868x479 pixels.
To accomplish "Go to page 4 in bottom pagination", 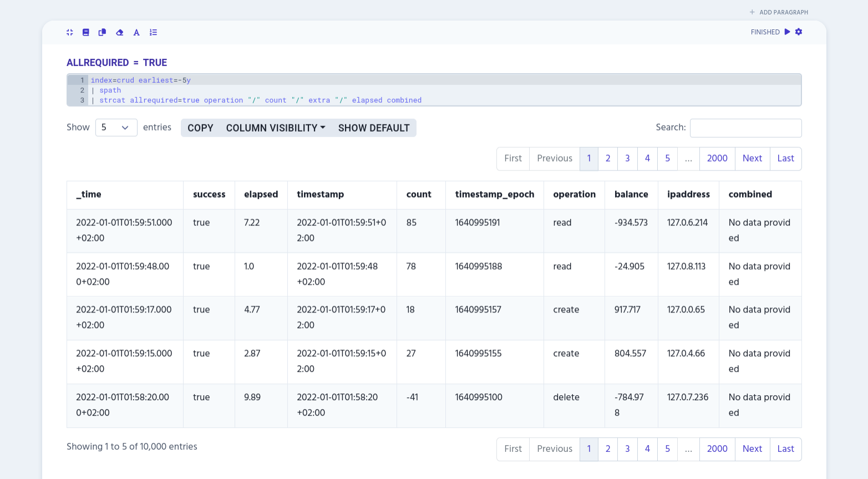I will pyautogui.click(x=647, y=449).
